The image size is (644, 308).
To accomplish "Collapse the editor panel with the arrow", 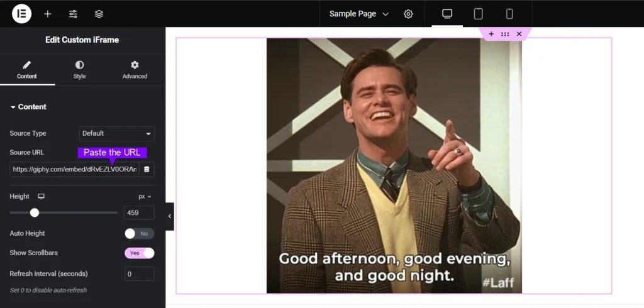I will [x=170, y=216].
